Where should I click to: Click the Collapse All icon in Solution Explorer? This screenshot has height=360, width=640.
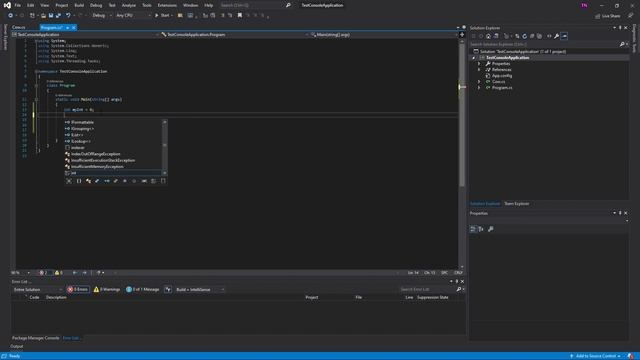(532, 36)
